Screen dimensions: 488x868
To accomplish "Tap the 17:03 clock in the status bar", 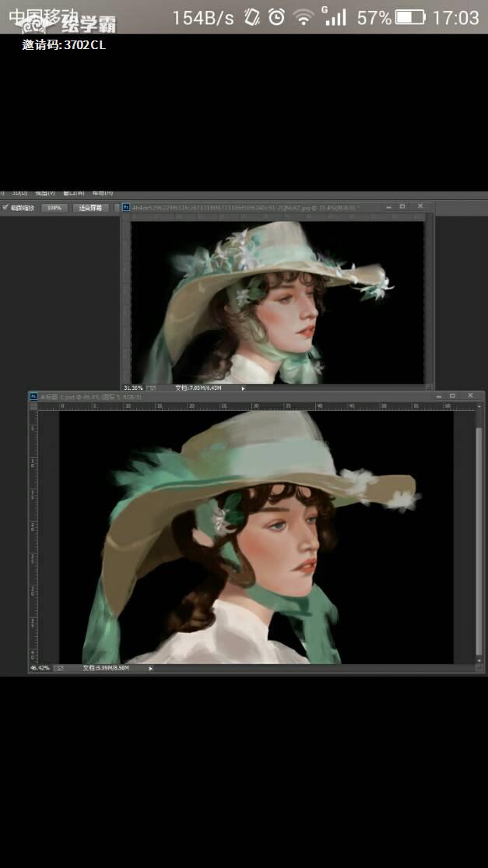I will 455,18.
